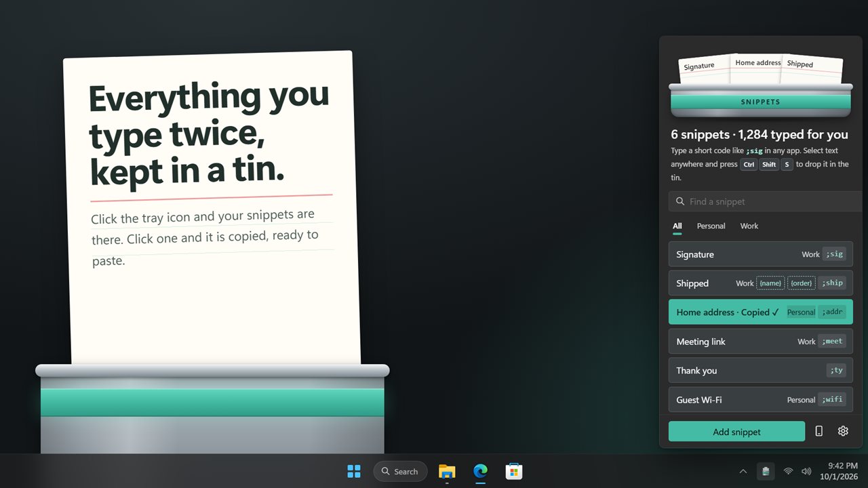Open Microsoft Edge from the taskbar
This screenshot has width=868, height=488.
click(480, 471)
